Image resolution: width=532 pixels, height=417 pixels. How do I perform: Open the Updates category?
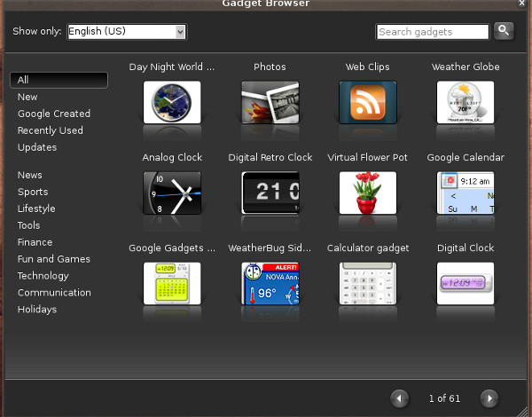coord(37,147)
